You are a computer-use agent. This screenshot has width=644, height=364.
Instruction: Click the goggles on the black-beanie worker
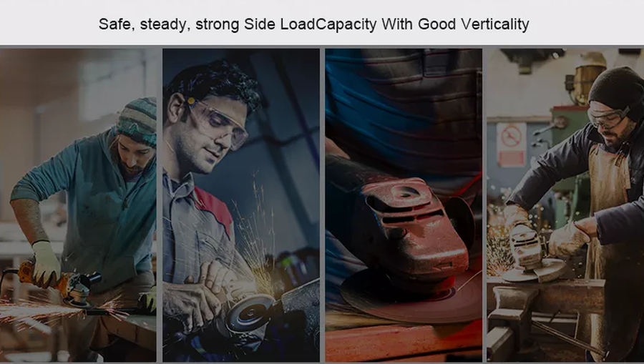click(x=608, y=116)
